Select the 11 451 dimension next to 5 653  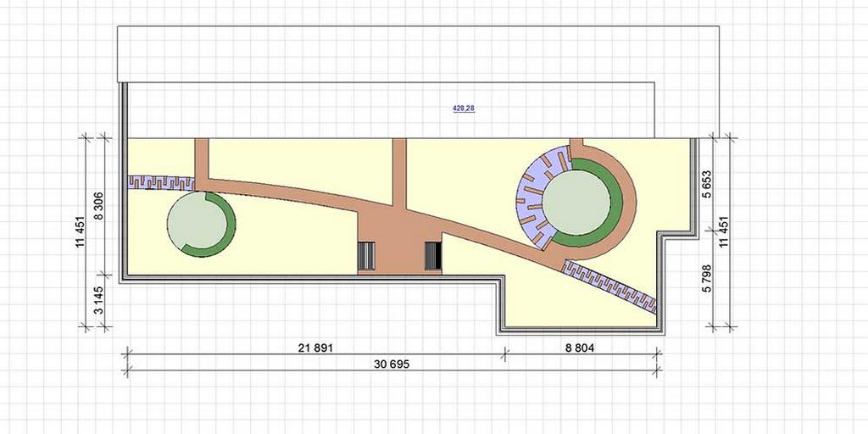[x=724, y=232]
